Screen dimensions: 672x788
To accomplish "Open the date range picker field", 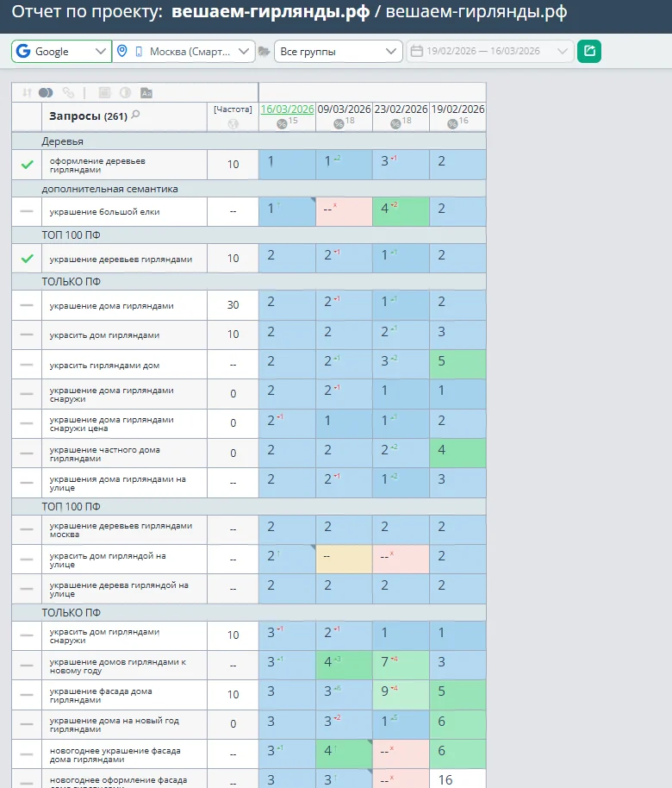I will coord(489,52).
